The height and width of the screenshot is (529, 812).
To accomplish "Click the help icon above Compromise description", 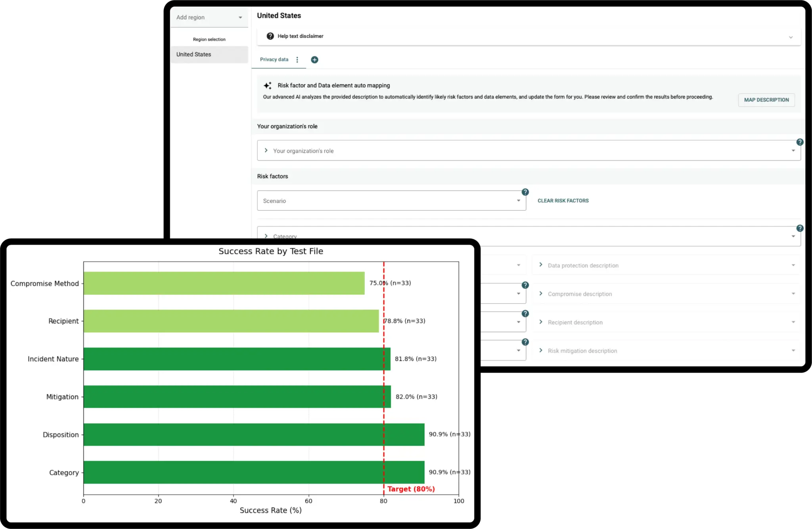I will [525, 285].
